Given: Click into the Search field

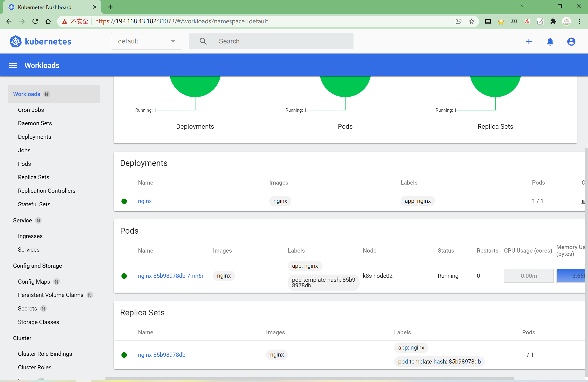Looking at the screenshot, I should (x=271, y=41).
